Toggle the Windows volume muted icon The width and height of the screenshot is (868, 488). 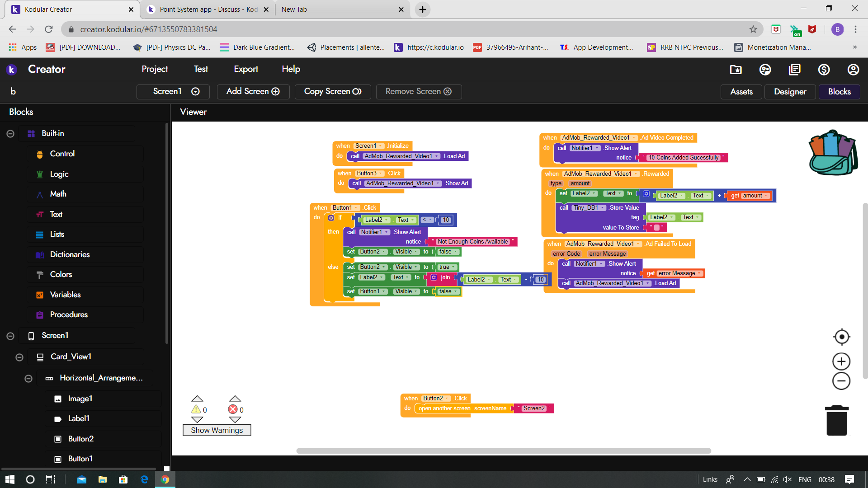point(787,479)
